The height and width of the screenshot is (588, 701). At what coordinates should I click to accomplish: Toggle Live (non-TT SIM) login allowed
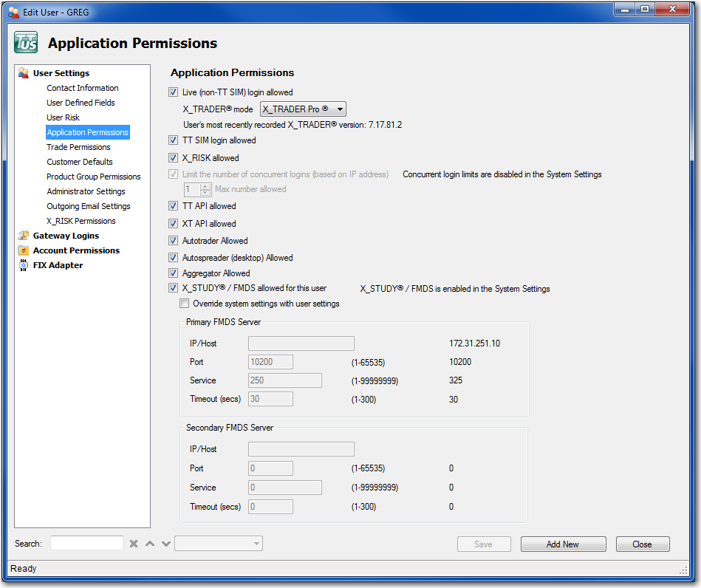click(174, 92)
